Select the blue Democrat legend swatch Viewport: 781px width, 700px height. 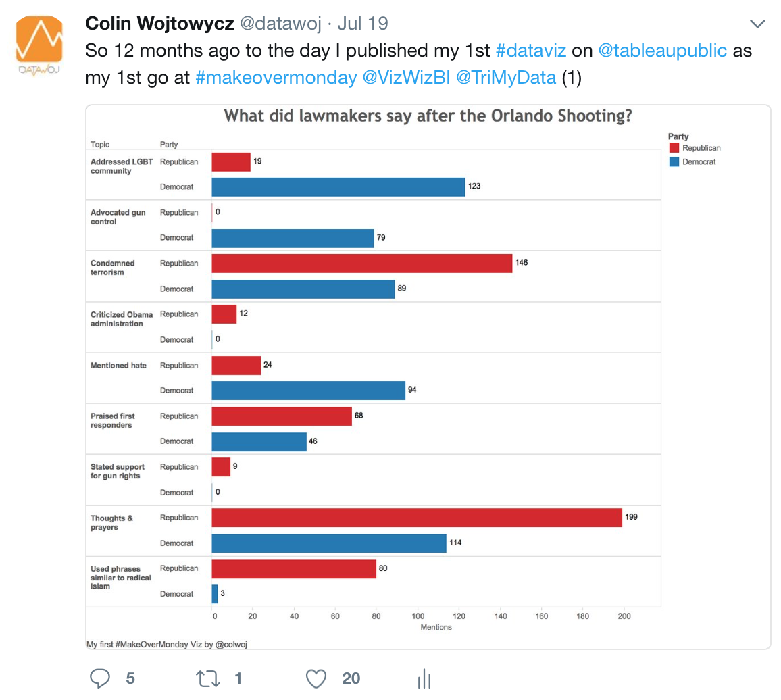(674, 162)
